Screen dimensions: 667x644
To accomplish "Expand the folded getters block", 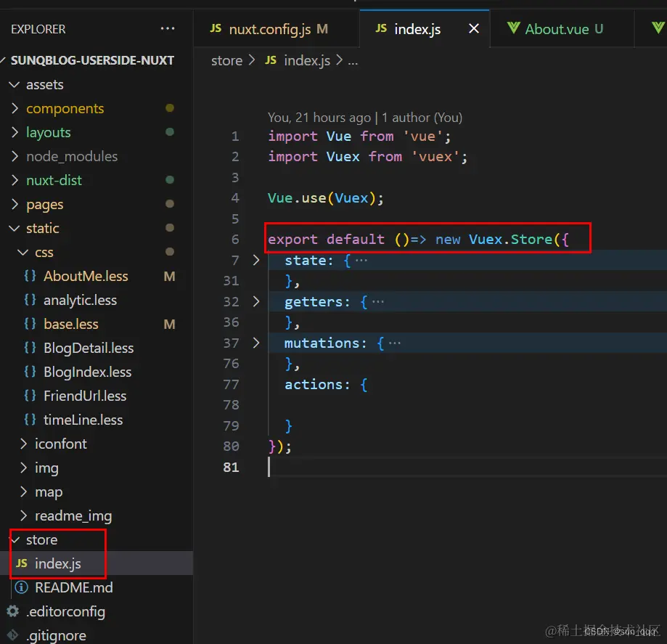I will pos(256,301).
